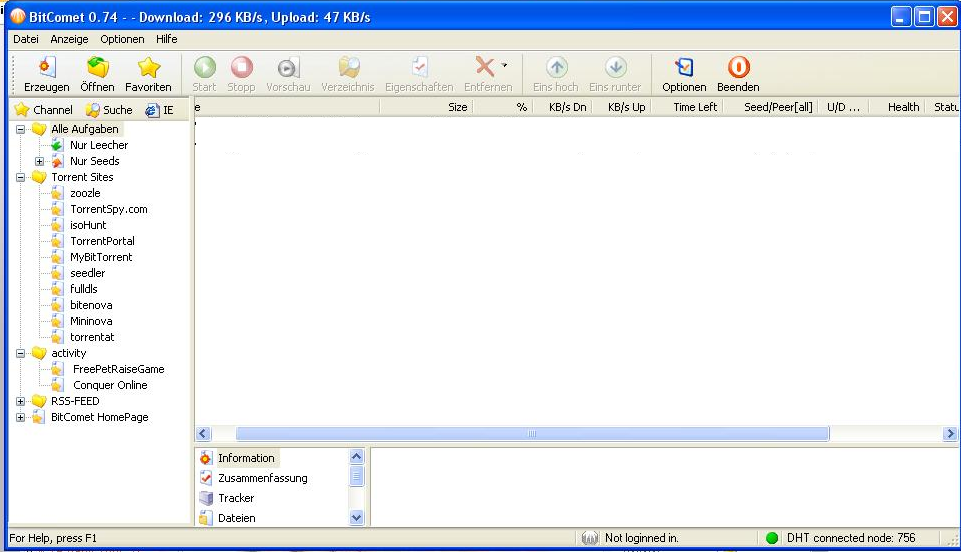The width and height of the screenshot is (961, 552).
Task: Collapse the Alle Aufgaben tree node
Action: coord(20,129)
